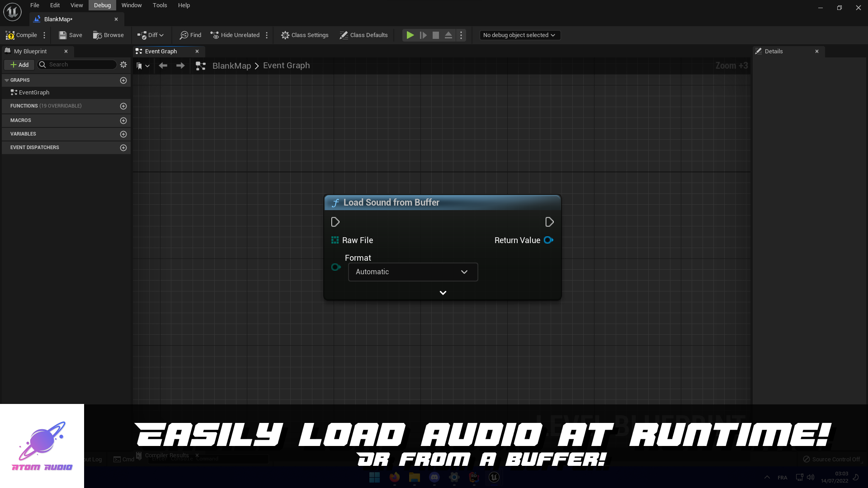Open the Debug menu
The height and width of the screenshot is (488, 868).
(103, 5)
